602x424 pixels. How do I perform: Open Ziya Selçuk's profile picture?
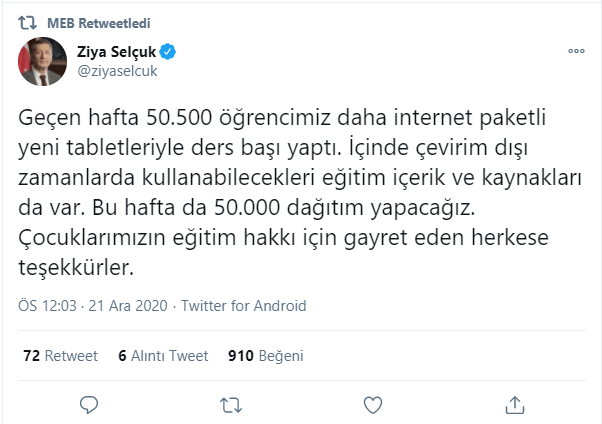pyautogui.click(x=42, y=61)
